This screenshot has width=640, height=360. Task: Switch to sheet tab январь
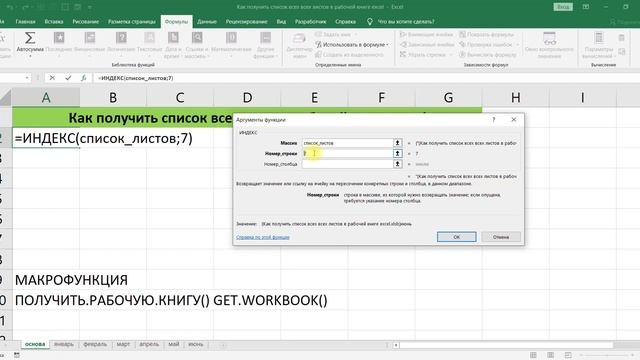click(x=64, y=344)
